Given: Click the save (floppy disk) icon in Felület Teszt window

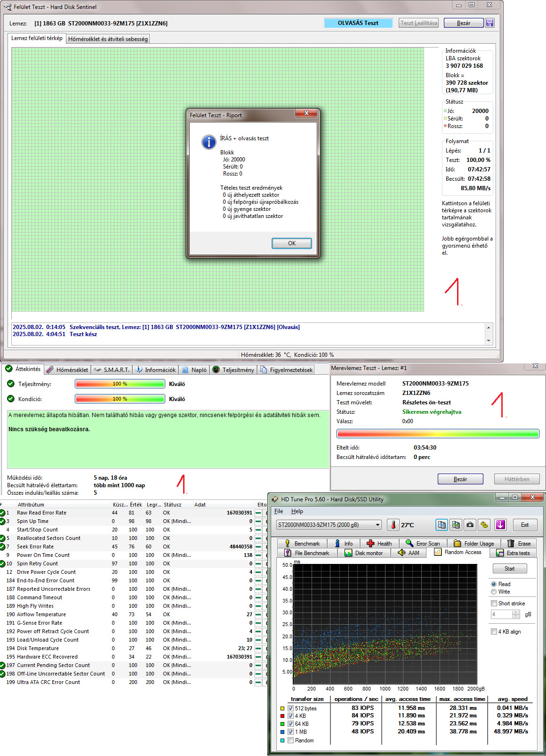Looking at the screenshot, I should 490,23.
